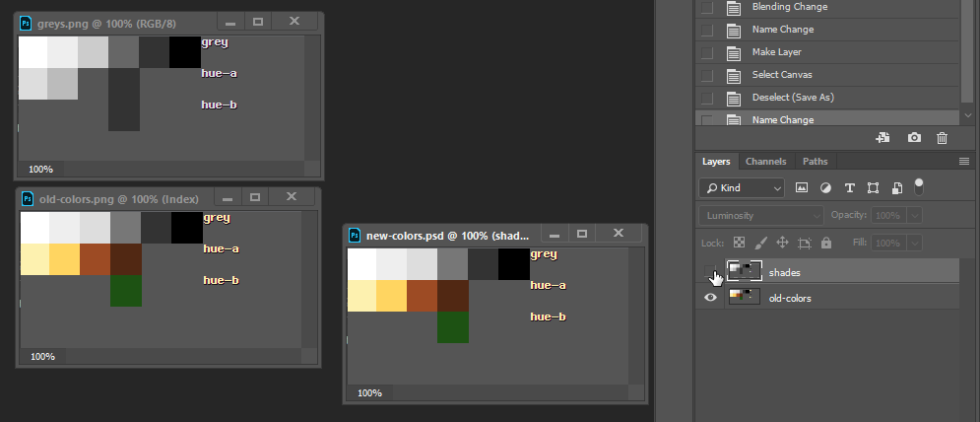The image size is (980, 422).
Task: Click the create new document from state icon
Action: tap(882, 139)
